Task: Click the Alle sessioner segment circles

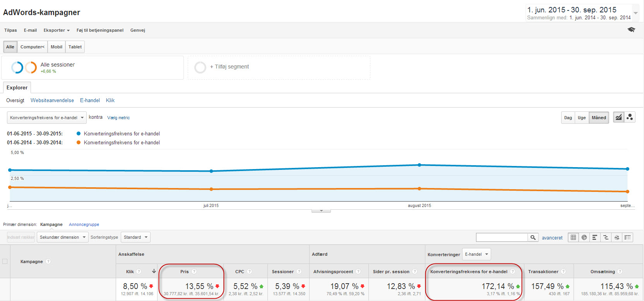Action: [24, 67]
